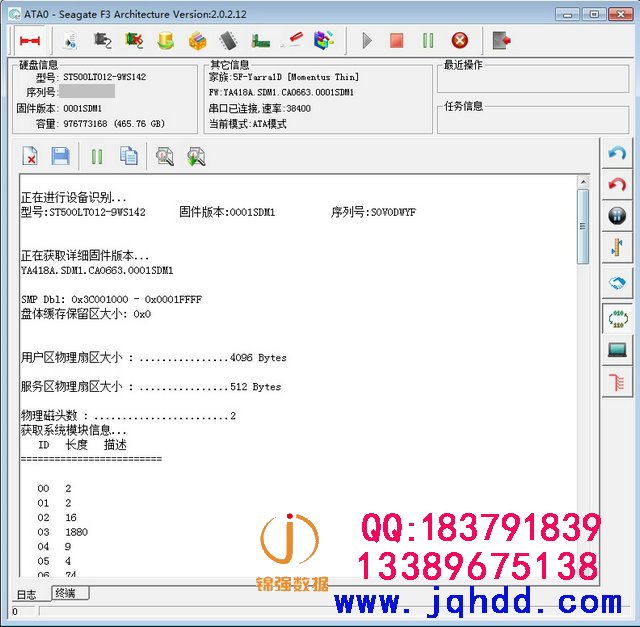Switch to the 终端 tab
The height and width of the screenshot is (627, 640).
coord(70,593)
